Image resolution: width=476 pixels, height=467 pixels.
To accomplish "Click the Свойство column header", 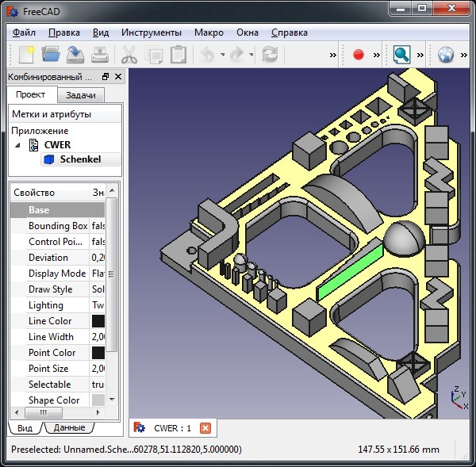I will (x=48, y=193).
